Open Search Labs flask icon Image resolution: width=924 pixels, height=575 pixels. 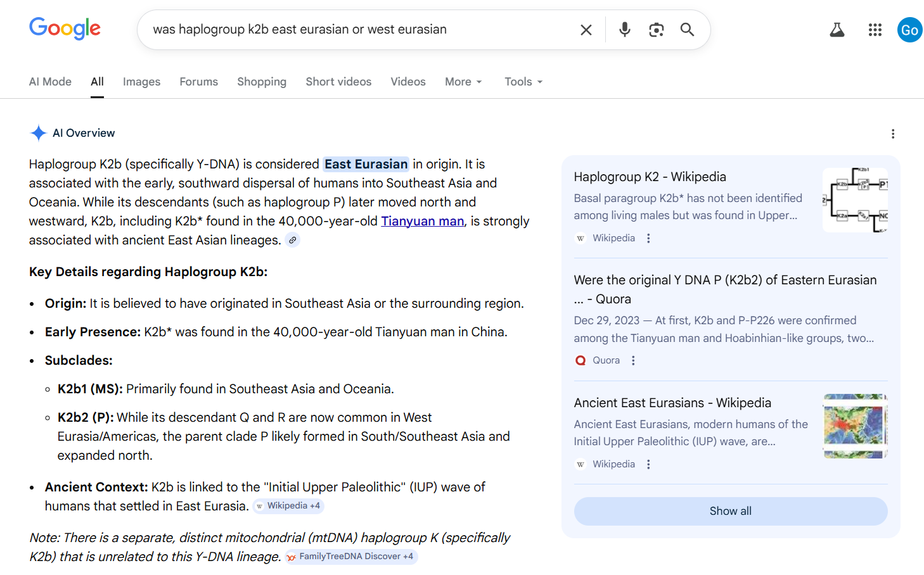[837, 30]
